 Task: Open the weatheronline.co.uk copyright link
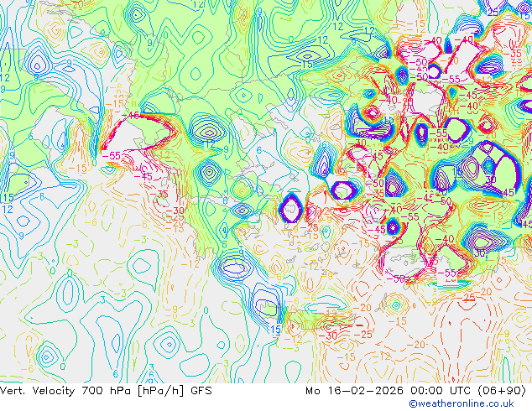(462, 403)
